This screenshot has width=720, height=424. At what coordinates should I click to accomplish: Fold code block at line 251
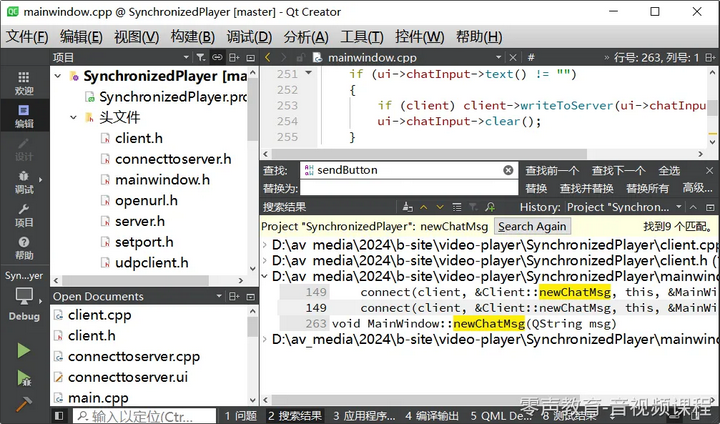tap(309, 73)
